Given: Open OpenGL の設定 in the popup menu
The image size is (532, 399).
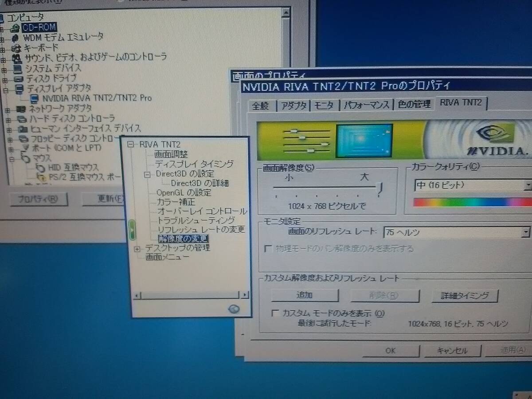Looking at the screenshot, I should pos(184,193).
